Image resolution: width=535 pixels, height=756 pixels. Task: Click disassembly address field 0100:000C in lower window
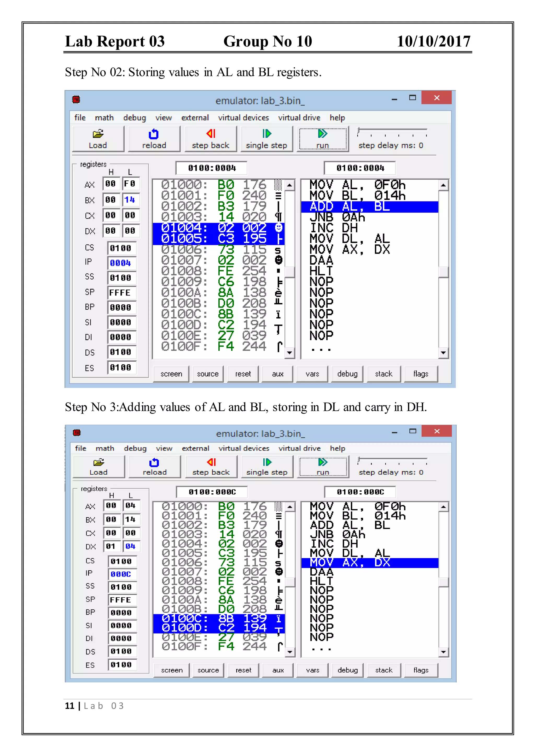coord(360,492)
